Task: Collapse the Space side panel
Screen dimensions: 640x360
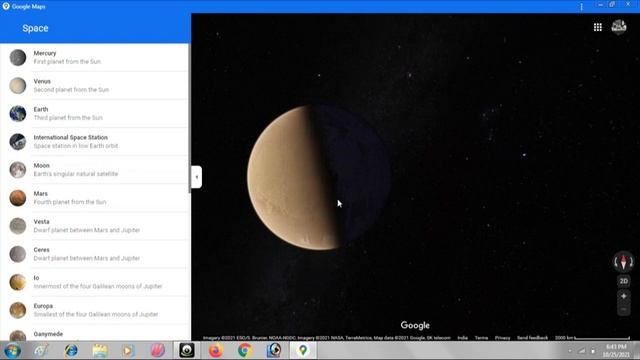Action: coord(196,177)
